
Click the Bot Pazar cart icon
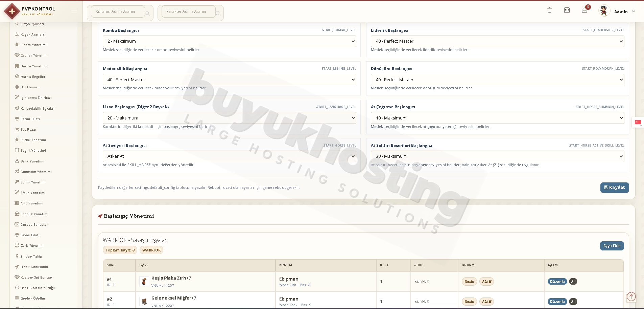(x=17, y=129)
